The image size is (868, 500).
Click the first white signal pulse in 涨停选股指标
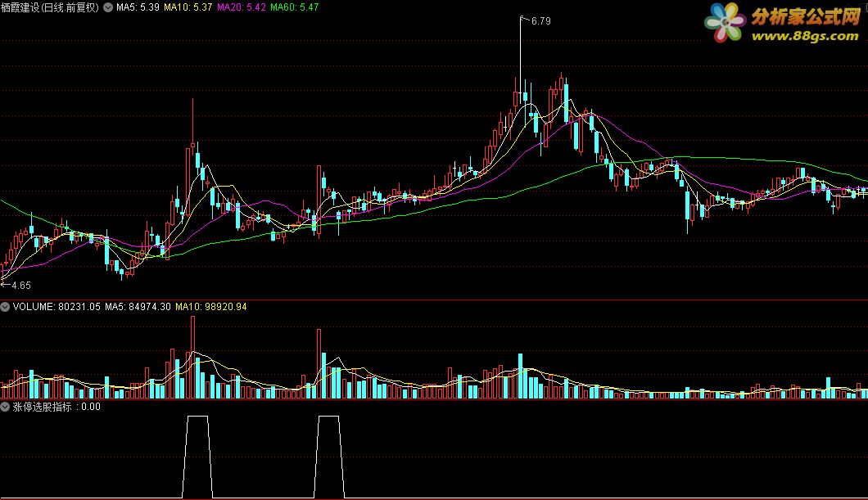click(197, 457)
